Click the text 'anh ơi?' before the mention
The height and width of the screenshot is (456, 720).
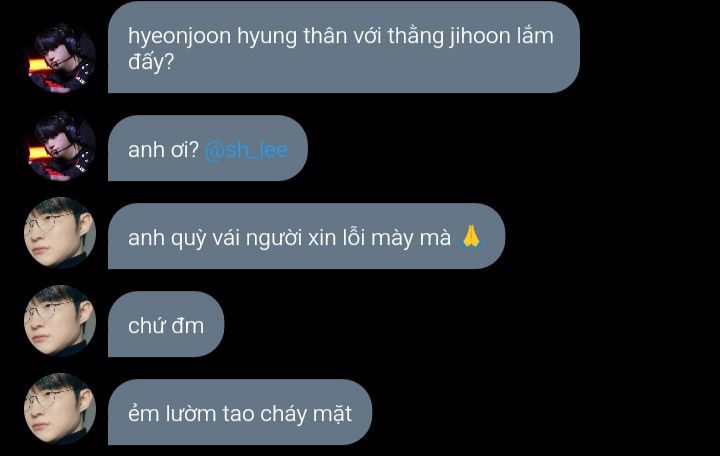coord(163,150)
